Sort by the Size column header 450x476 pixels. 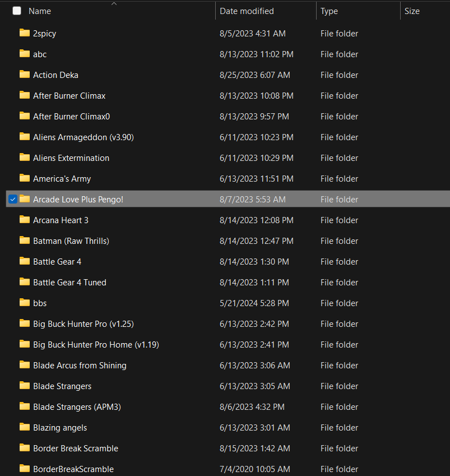tap(412, 11)
